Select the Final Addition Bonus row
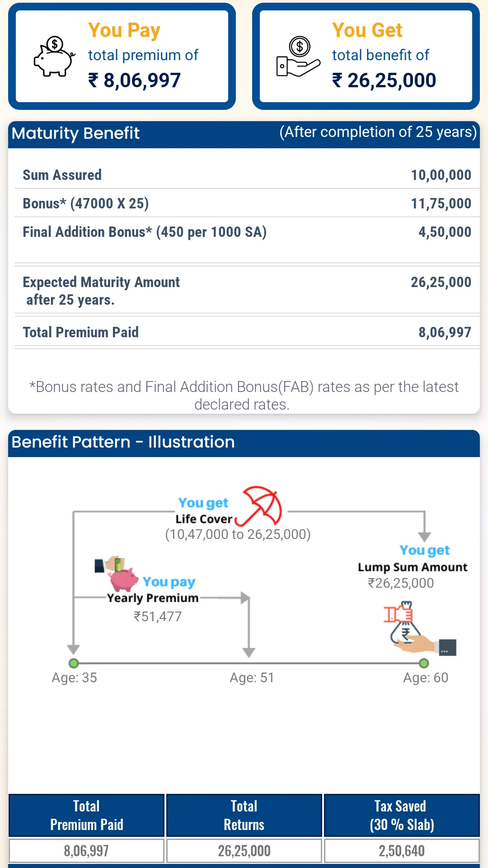Image resolution: width=488 pixels, height=868 pixels. pyautogui.click(x=244, y=232)
